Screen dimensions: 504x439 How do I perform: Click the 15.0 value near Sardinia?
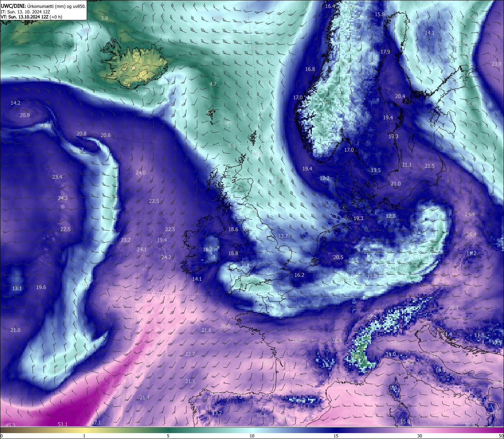405,422
